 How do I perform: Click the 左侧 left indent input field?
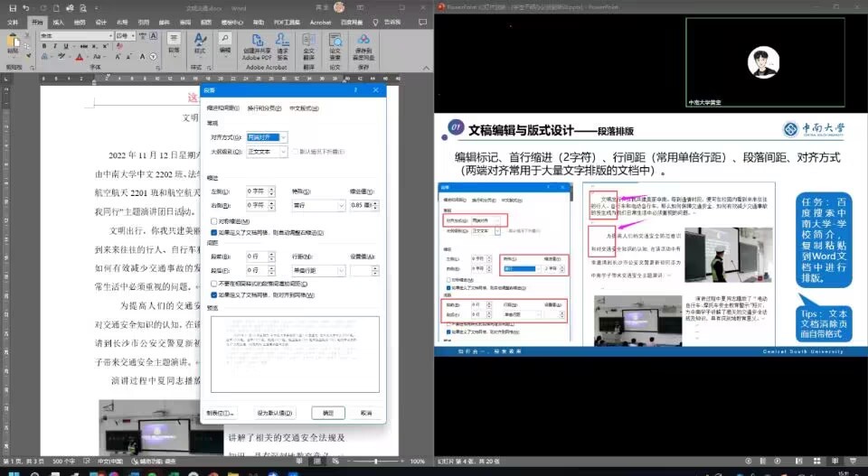[x=256, y=191]
